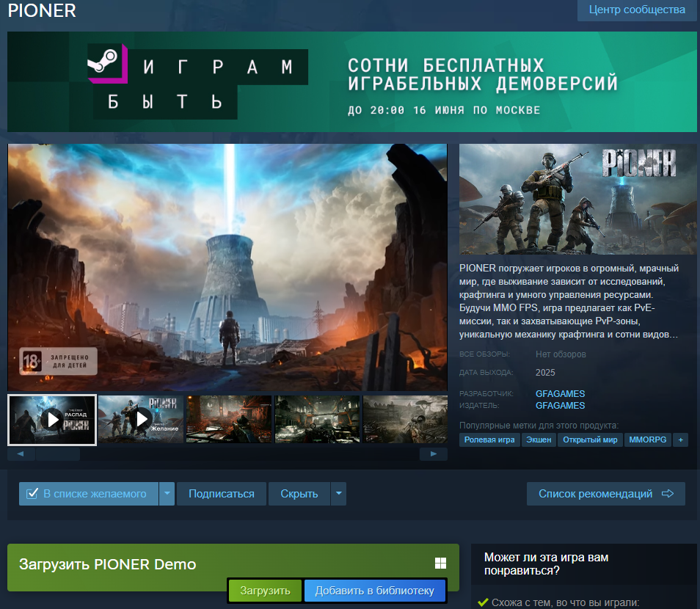Screen dimensions: 700x609
Task: Click the release date value 2025
Action: pos(545,372)
